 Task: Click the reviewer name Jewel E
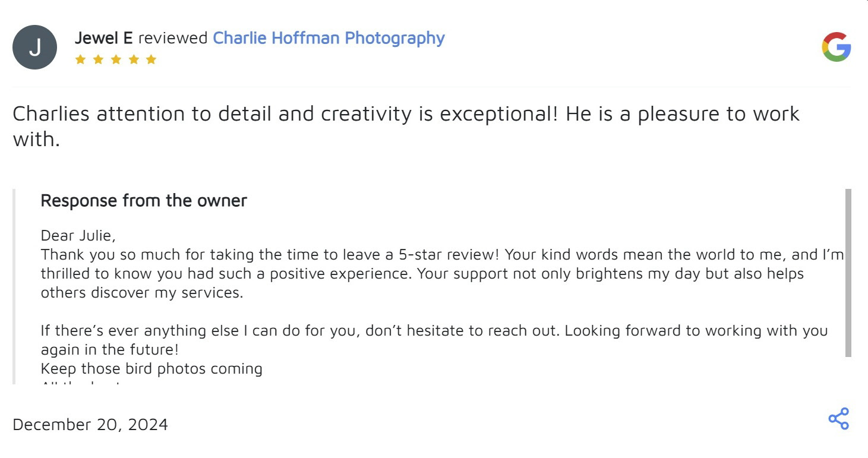[x=103, y=38]
